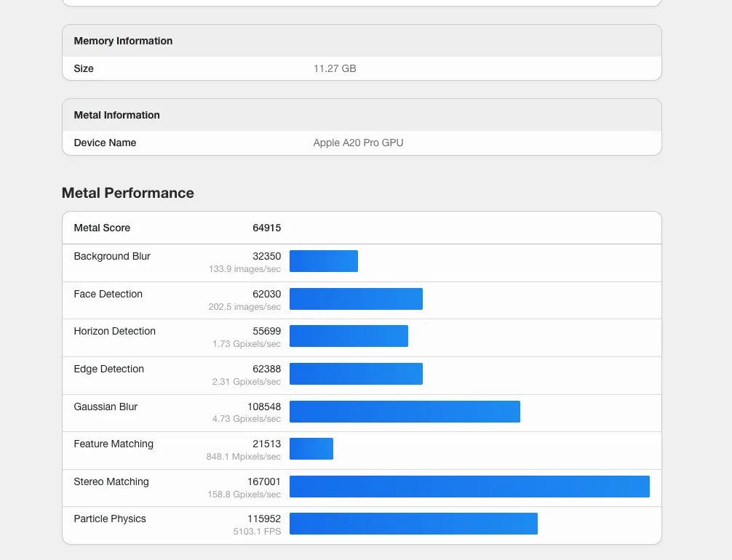Click the memory "Size" label
The width and height of the screenshot is (732, 560).
pos(84,68)
